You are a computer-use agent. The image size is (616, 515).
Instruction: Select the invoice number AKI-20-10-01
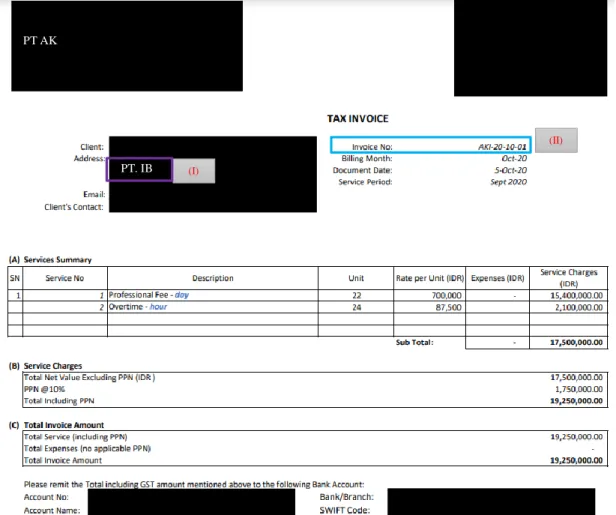point(502,147)
